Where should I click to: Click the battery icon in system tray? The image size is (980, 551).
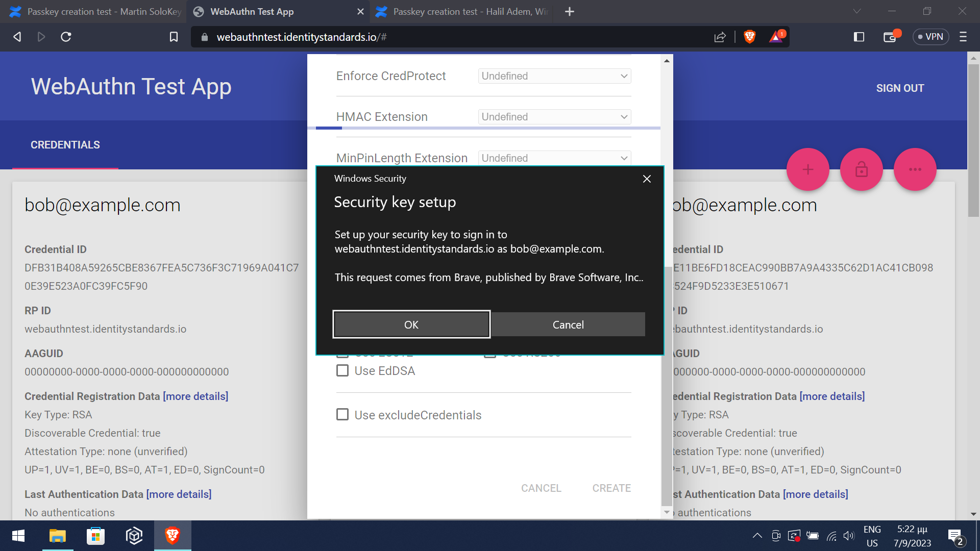(812, 536)
